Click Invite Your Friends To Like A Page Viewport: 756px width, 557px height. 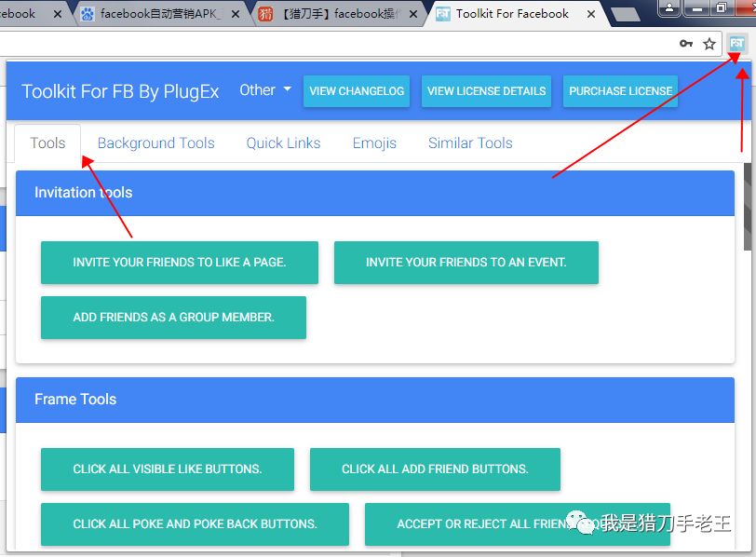pos(180,263)
